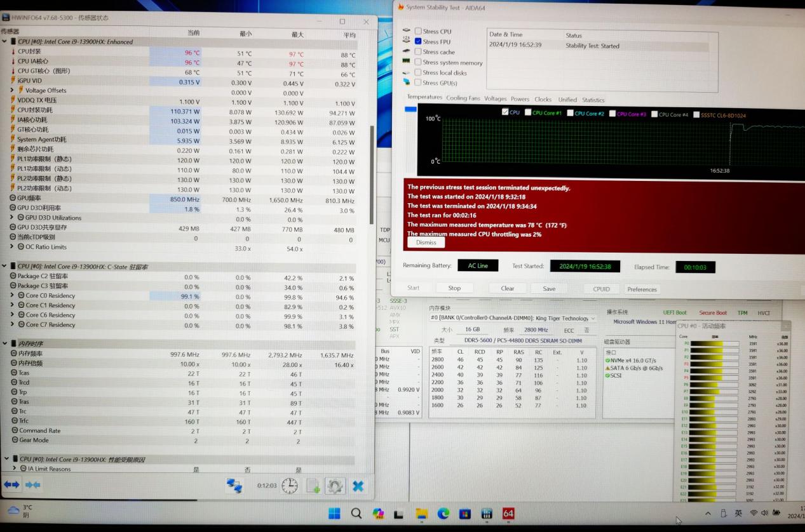Screen dimensions: 805x532
Task: Enable the Stress CPU checkbox
Action: [418, 31]
